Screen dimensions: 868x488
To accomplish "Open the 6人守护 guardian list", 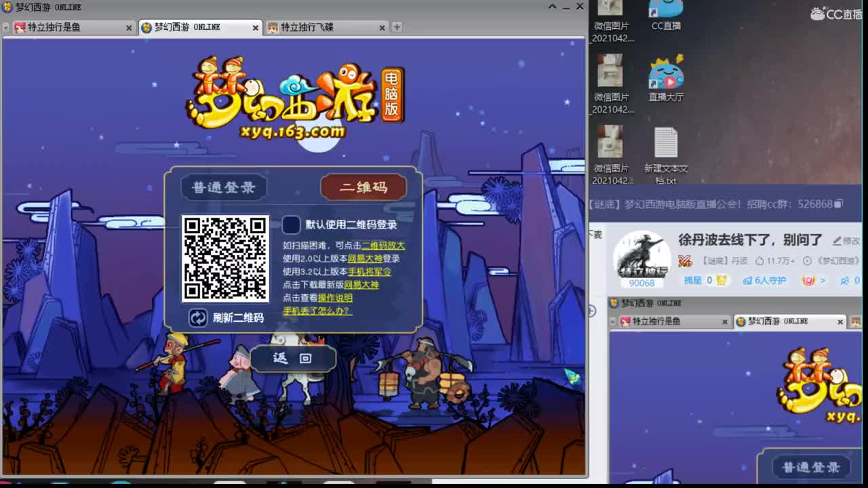I will point(764,280).
